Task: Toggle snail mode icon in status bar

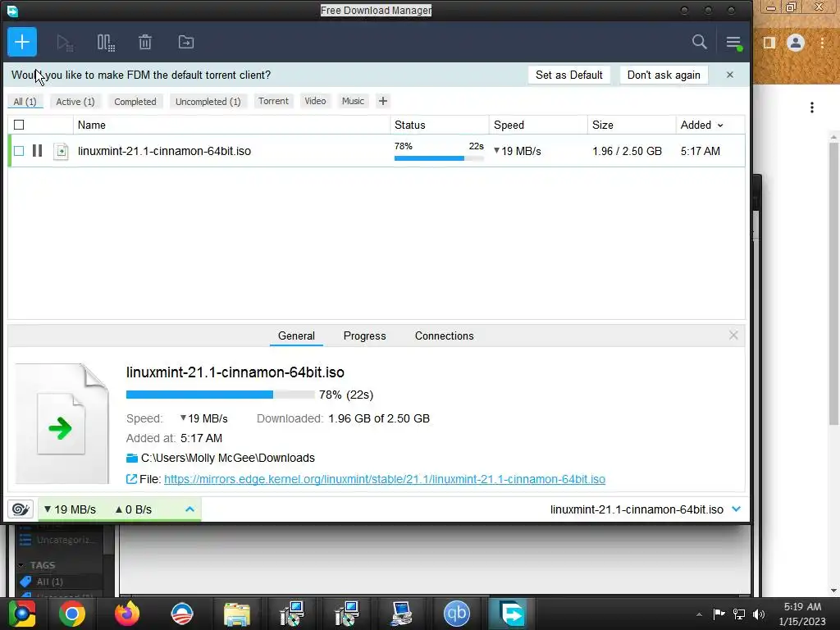Action: pos(21,509)
